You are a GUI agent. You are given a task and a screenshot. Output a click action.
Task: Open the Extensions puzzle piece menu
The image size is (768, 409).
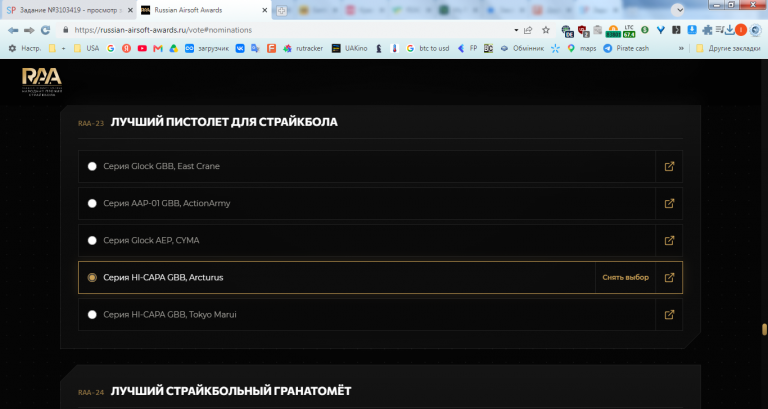[x=707, y=30]
